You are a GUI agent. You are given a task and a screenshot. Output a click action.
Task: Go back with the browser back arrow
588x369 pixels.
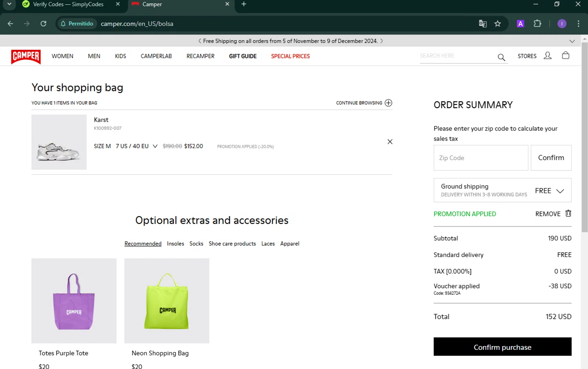(11, 24)
